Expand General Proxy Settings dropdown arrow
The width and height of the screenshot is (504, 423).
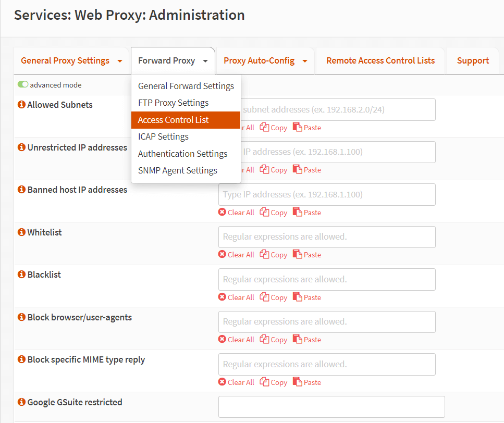(x=120, y=61)
